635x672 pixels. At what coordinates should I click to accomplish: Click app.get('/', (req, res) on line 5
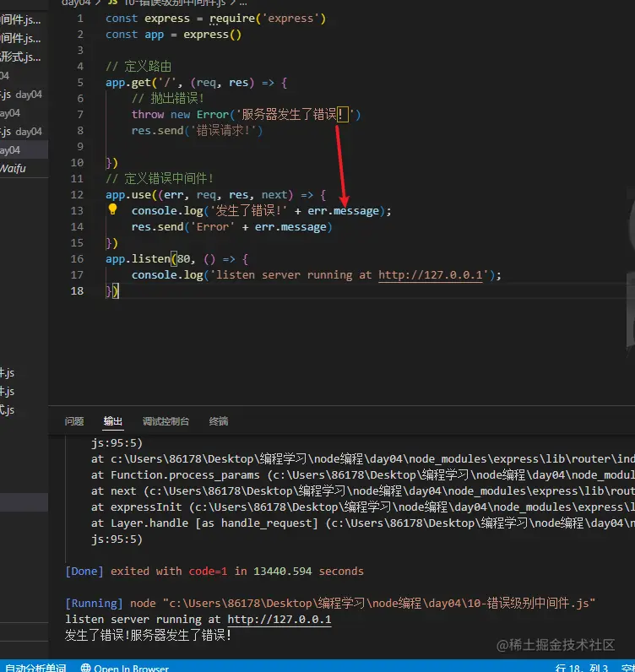(x=180, y=82)
